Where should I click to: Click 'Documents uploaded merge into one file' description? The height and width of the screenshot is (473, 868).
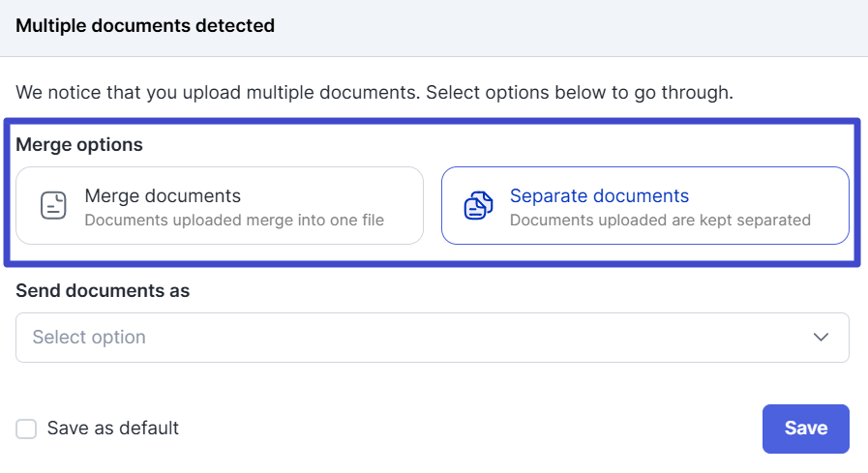tap(234, 220)
